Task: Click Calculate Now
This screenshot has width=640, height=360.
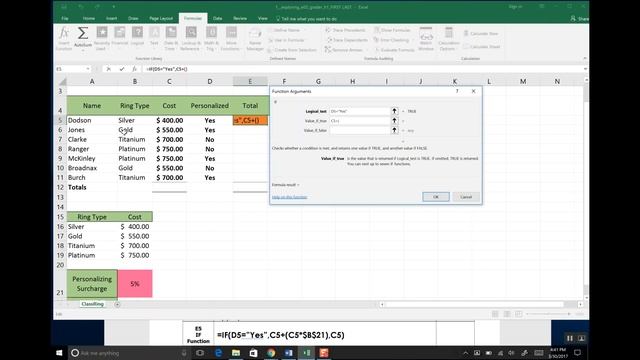Action: point(481,33)
